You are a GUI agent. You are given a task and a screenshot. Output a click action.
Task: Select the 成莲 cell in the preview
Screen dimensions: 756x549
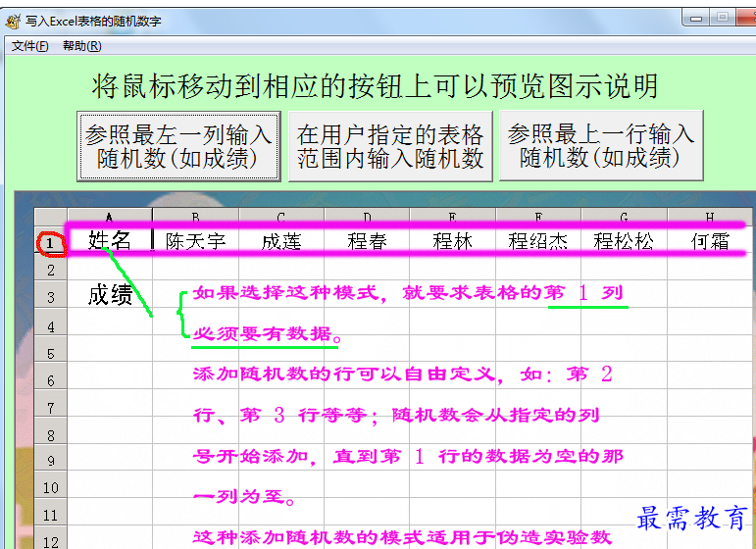281,241
